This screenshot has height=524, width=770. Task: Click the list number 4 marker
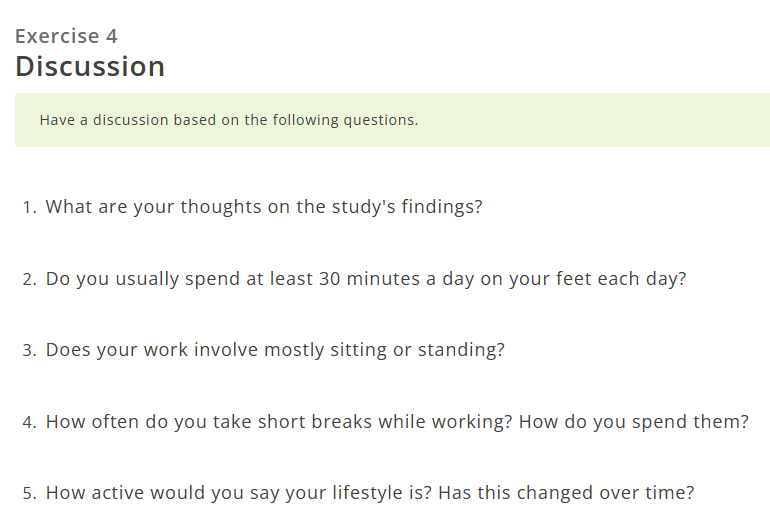[x=29, y=423]
